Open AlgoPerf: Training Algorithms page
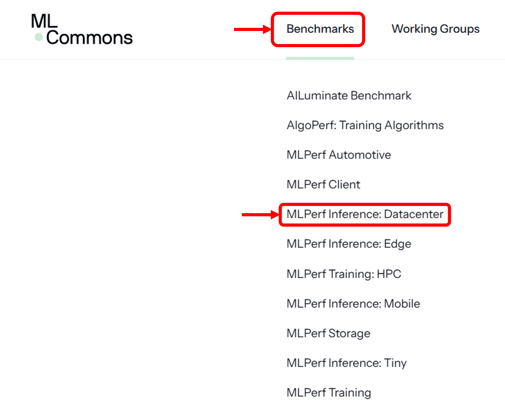Image resolution: width=505 pixels, height=420 pixels. pos(365,125)
